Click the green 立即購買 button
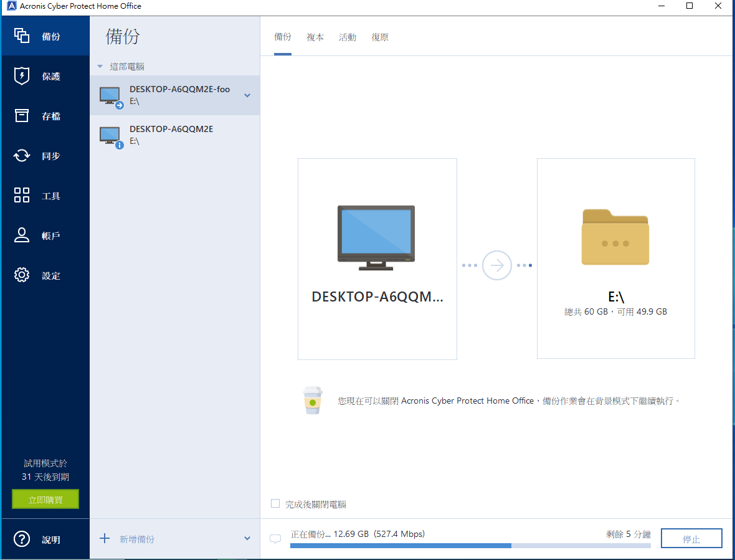This screenshot has height=560, width=735. click(x=45, y=499)
